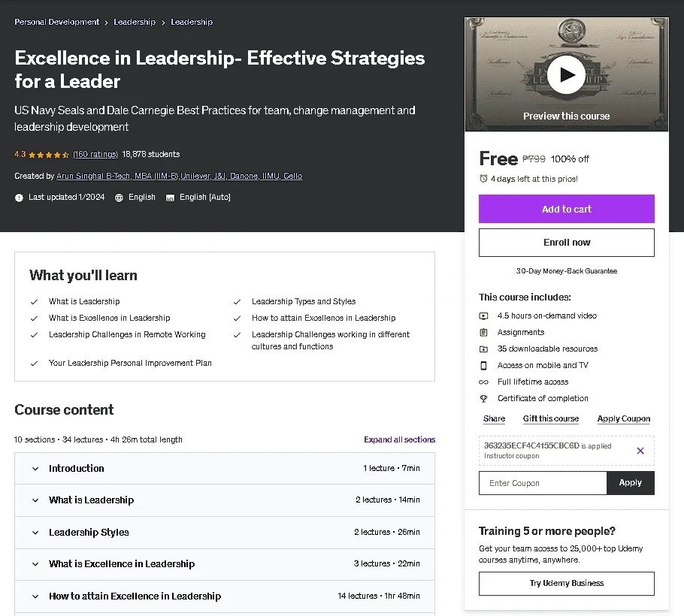Share this course

(x=494, y=418)
